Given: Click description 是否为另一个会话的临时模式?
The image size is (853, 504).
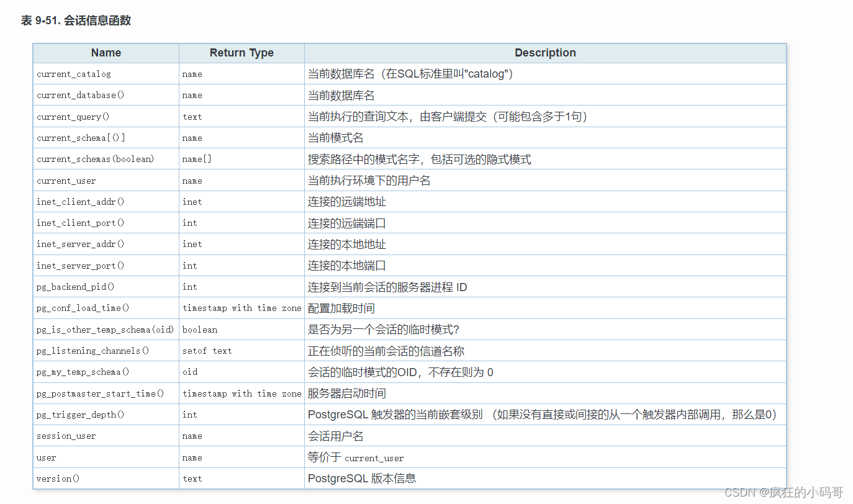Looking at the screenshot, I should [384, 330].
